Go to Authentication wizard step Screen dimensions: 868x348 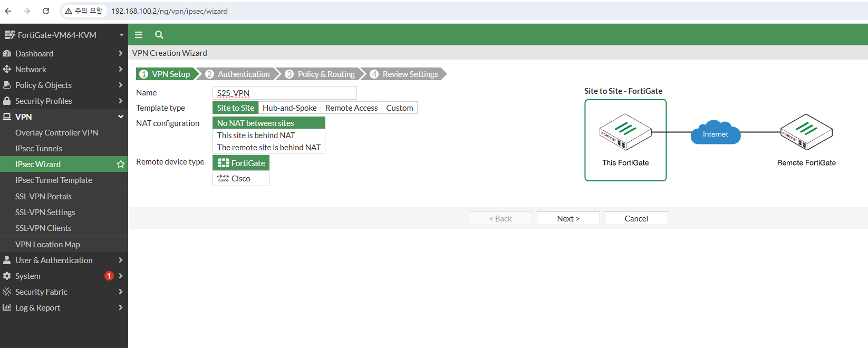click(238, 74)
